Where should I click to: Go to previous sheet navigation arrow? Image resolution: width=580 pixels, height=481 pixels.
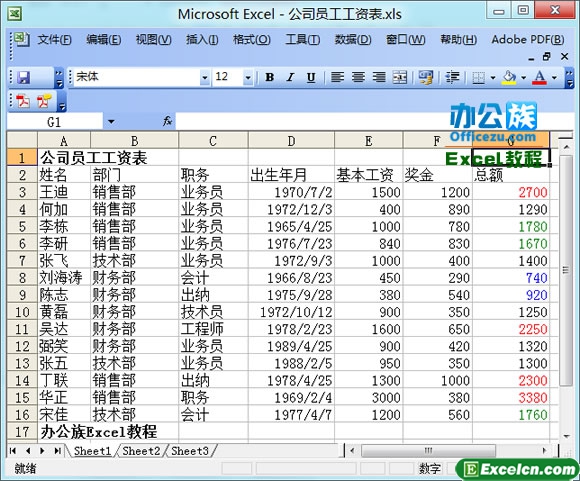coord(28,451)
